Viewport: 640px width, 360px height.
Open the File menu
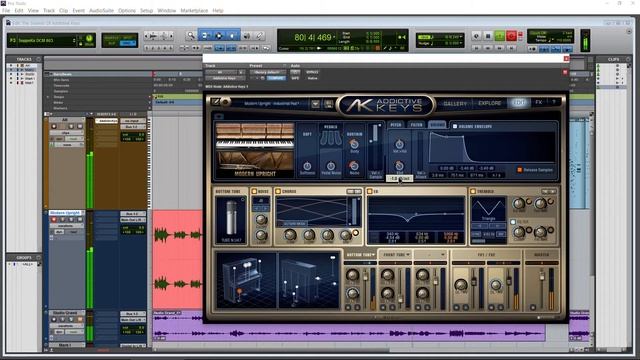pyautogui.click(x=6, y=10)
